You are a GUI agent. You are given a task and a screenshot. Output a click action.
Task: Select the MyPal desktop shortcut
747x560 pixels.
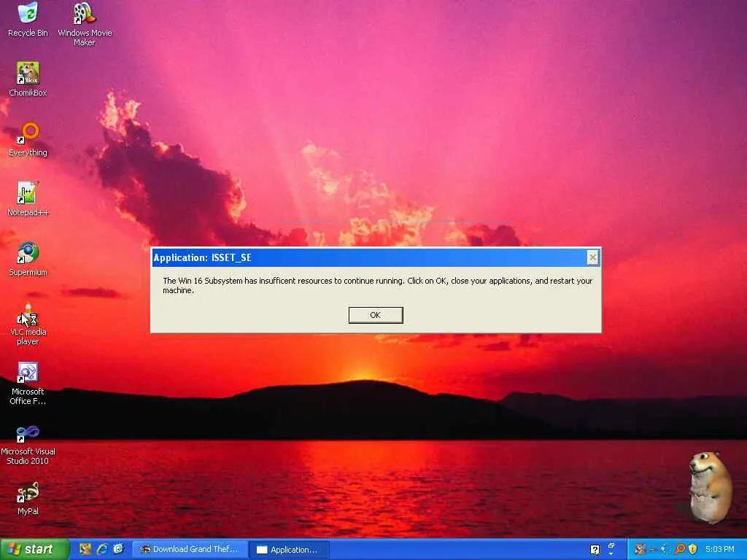click(x=28, y=499)
